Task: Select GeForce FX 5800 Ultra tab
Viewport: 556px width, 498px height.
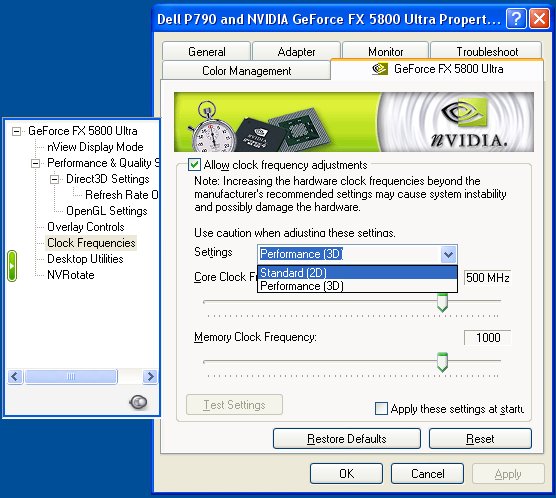Action: (437, 69)
